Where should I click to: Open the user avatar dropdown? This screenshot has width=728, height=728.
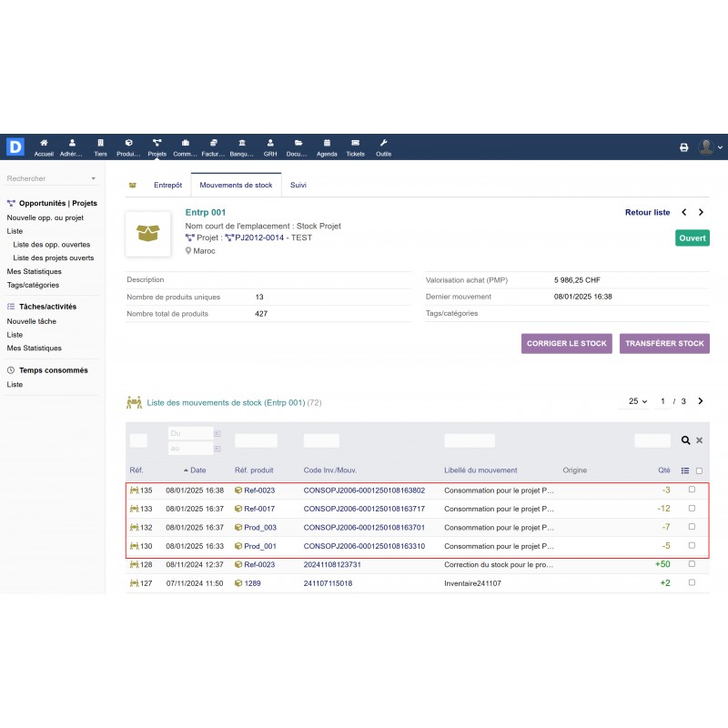pyautogui.click(x=710, y=147)
